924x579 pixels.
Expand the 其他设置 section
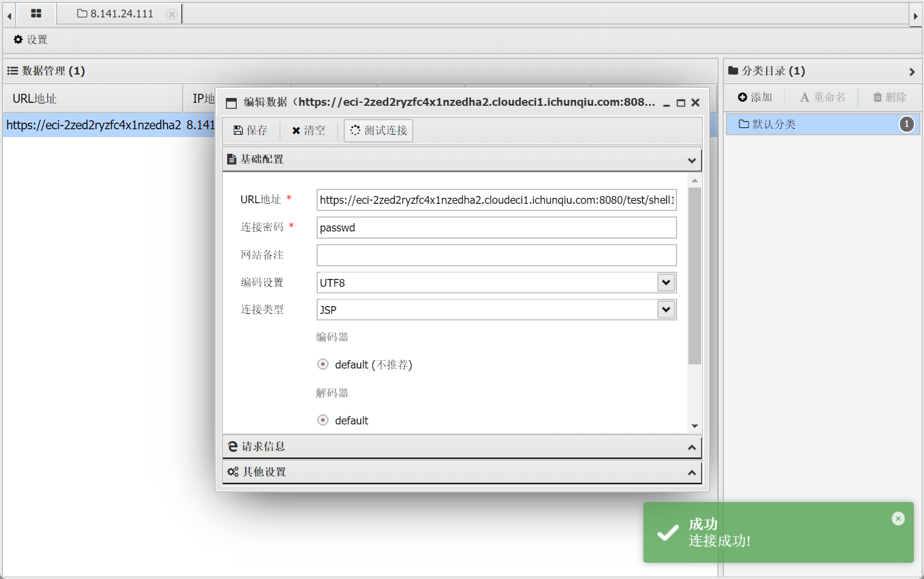tap(691, 473)
